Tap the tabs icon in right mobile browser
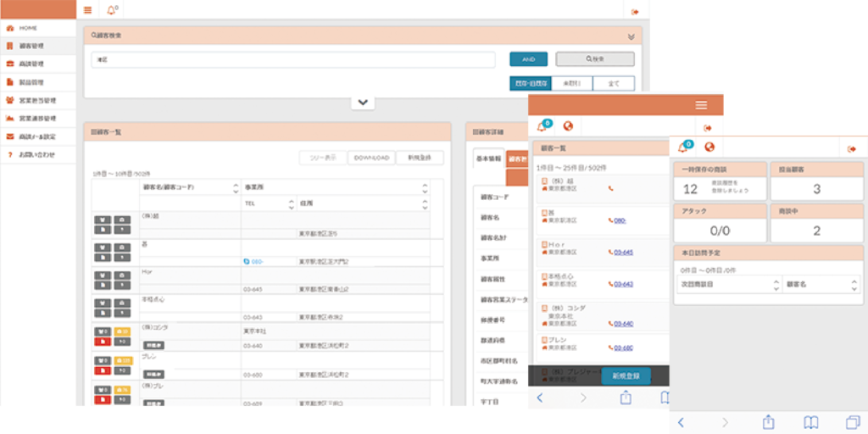 tap(852, 421)
